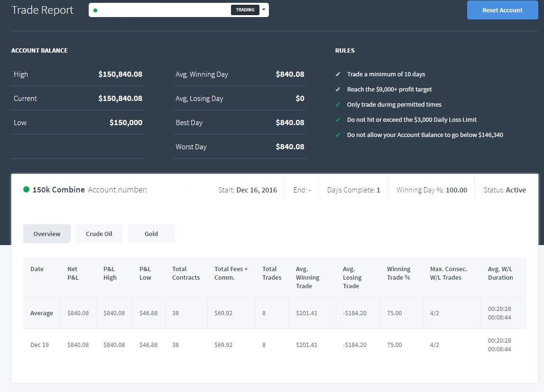Click the Date column header
This screenshot has height=392, width=544.
pyautogui.click(x=37, y=269)
